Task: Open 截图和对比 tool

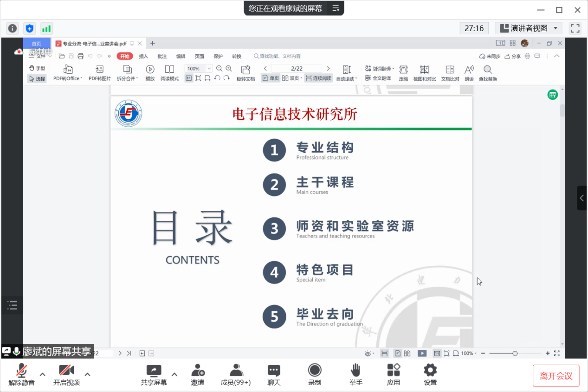Action: point(424,70)
